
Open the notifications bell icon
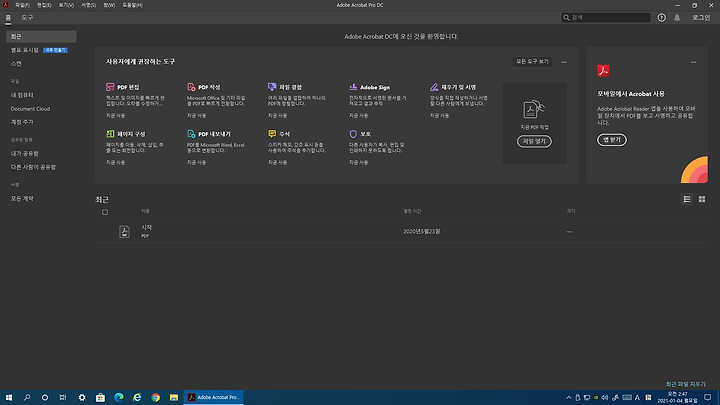(x=677, y=17)
